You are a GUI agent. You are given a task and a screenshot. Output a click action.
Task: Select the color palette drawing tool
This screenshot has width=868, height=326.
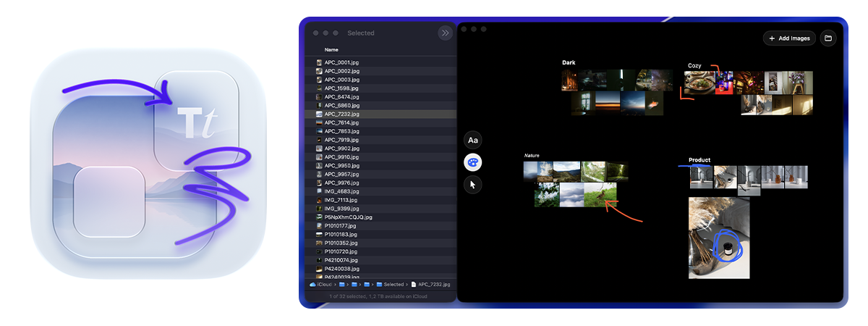(473, 162)
